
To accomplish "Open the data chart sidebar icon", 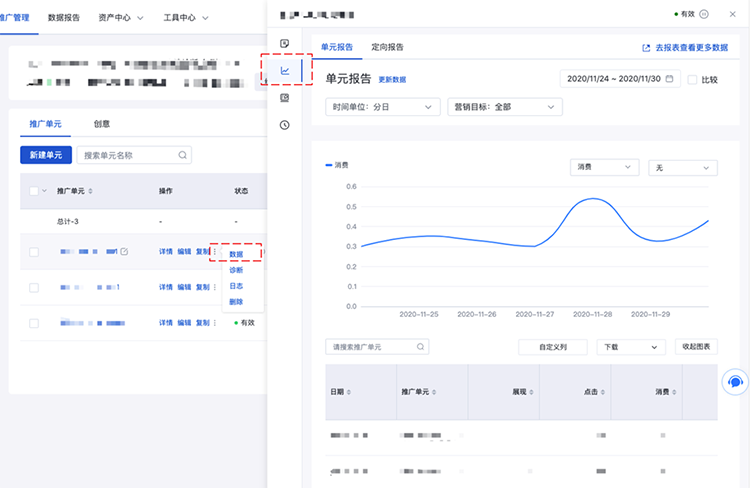I will coord(285,71).
